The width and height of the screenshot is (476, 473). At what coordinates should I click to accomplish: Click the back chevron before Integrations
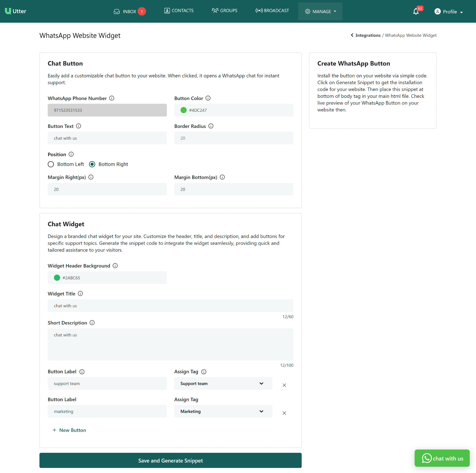click(352, 35)
